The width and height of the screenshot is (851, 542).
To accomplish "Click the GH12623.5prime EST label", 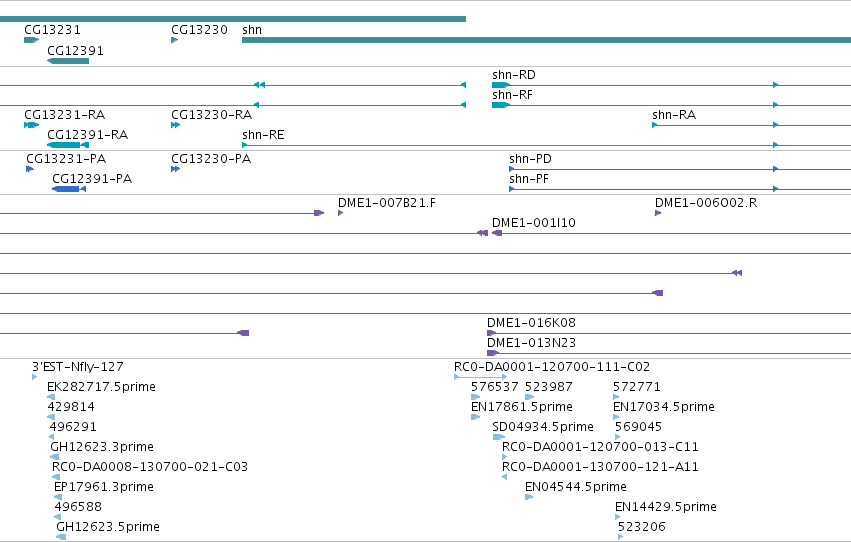I will [107, 527].
